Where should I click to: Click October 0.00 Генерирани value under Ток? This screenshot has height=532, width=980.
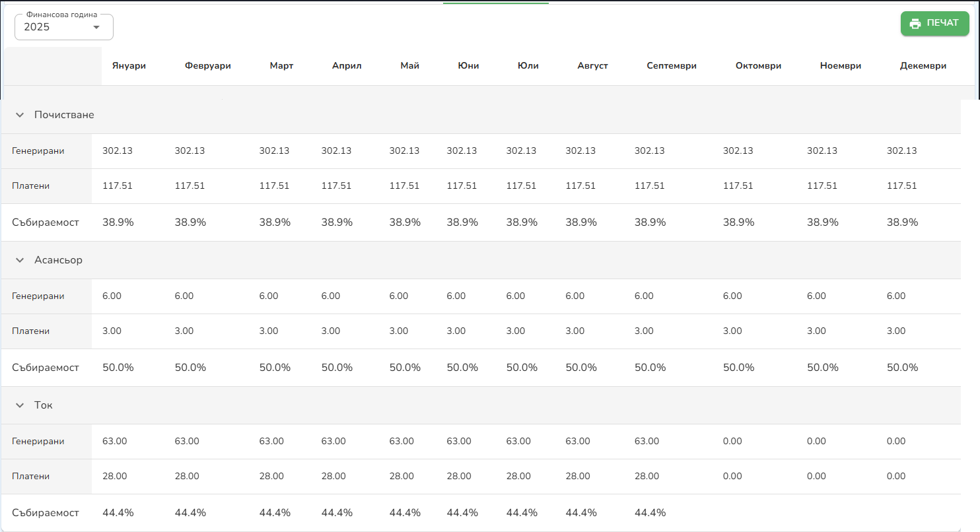732,442
